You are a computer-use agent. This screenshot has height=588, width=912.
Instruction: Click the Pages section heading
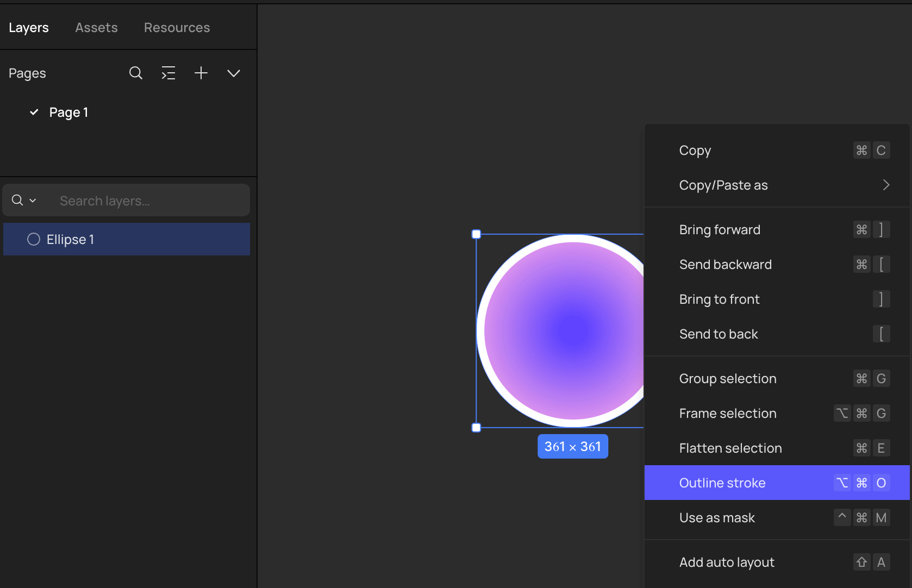[x=27, y=73]
